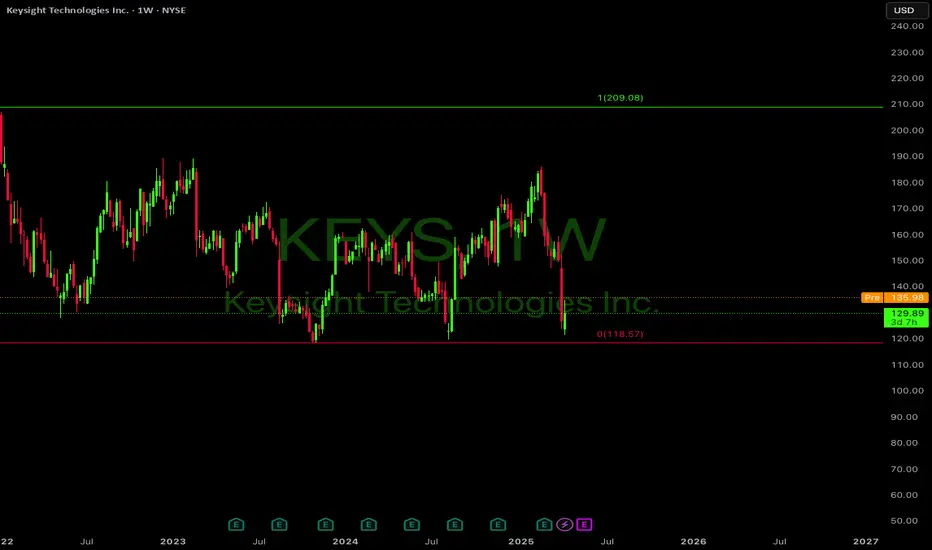The width and height of the screenshot is (932, 550).
Task: Open the teal earnings marker just after Jul 2023
Action: [279, 524]
